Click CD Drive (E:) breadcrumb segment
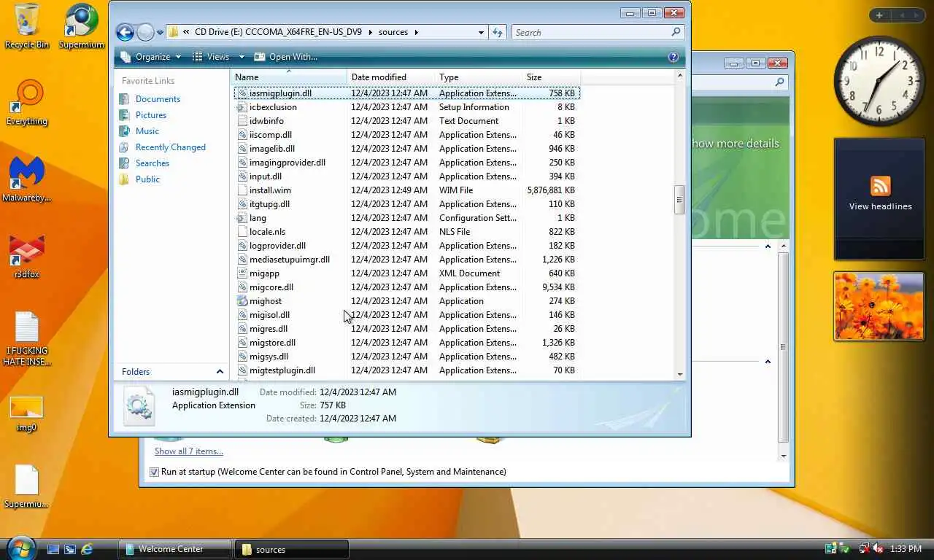Viewport: 934px width, 560px height. point(278,32)
